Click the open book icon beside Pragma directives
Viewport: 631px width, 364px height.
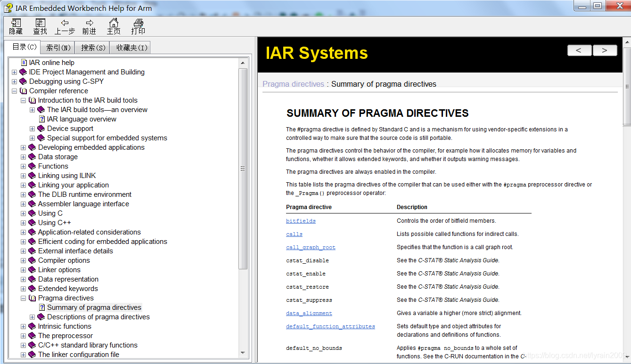tap(32, 298)
